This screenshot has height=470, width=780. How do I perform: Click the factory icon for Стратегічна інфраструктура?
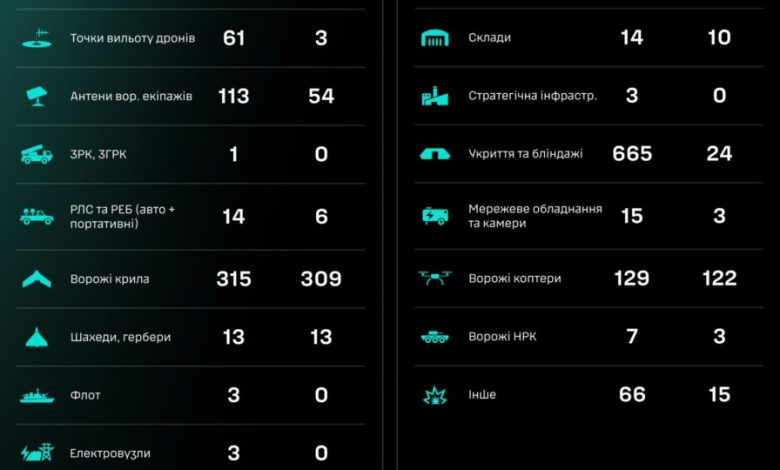click(x=435, y=96)
